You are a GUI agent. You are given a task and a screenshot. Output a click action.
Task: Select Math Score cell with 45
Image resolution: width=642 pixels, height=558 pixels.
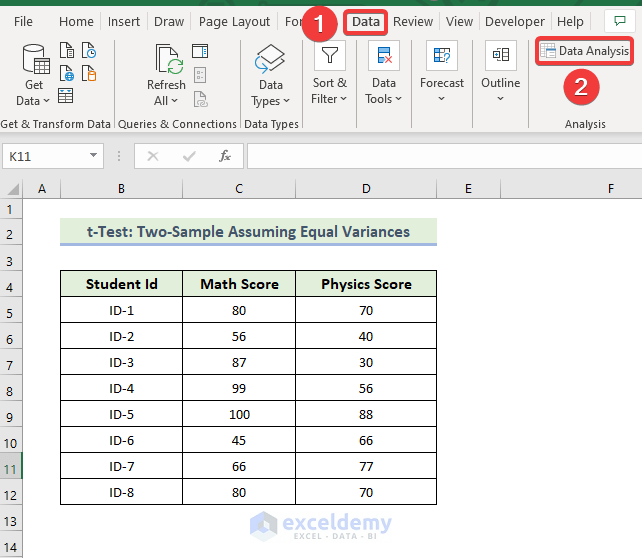(239, 440)
